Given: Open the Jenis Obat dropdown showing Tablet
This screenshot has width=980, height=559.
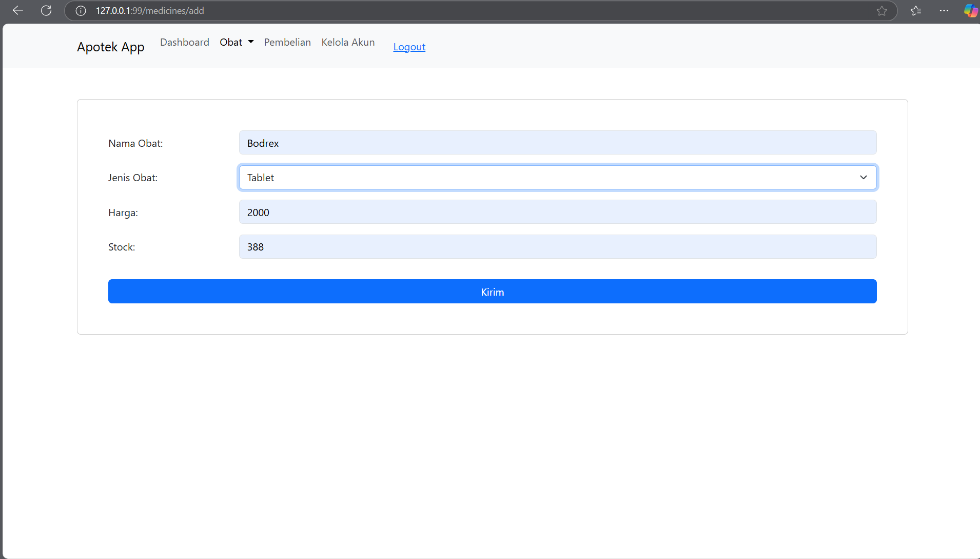Looking at the screenshot, I should 557,178.
